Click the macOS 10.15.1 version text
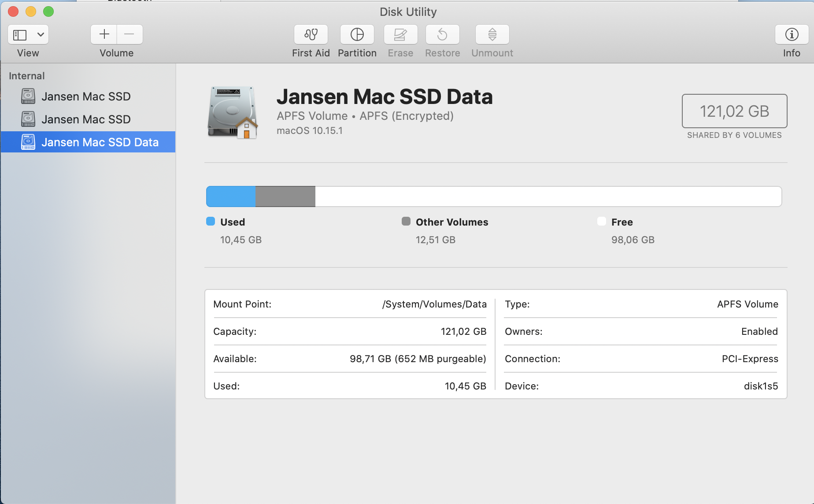Viewport: 814px width, 504px height. pos(310,131)
